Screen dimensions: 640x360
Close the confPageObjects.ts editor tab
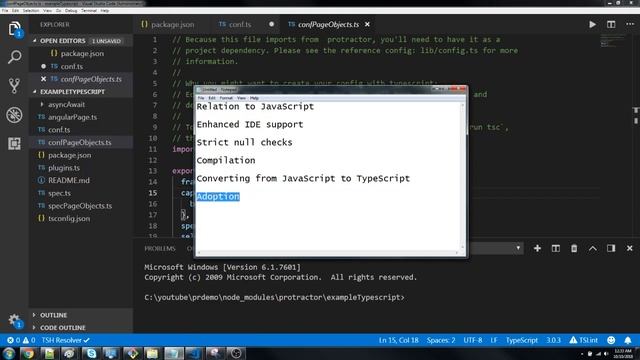coord(367,24)
